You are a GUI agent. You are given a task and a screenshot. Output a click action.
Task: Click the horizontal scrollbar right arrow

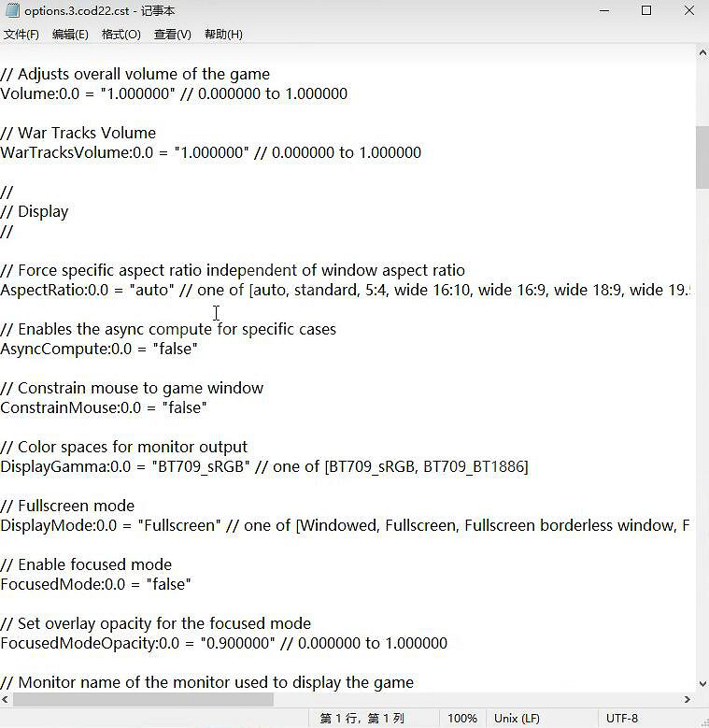[x=688, y=699]
